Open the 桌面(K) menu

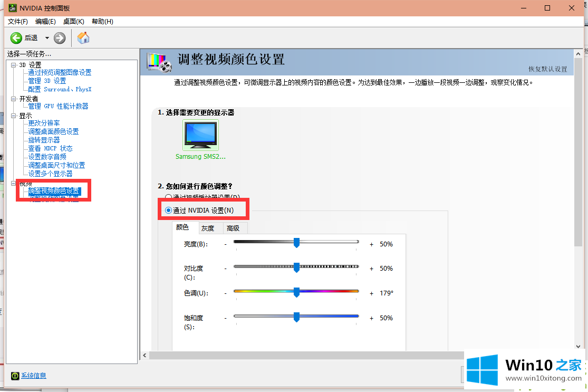[73, 22]
